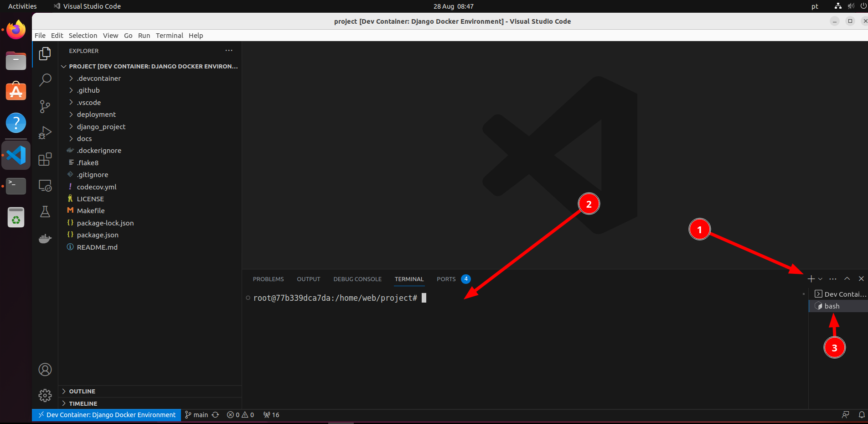Open the Search view icon
Viewport: 868px width, 424px height.
click(x=45, y=80)
